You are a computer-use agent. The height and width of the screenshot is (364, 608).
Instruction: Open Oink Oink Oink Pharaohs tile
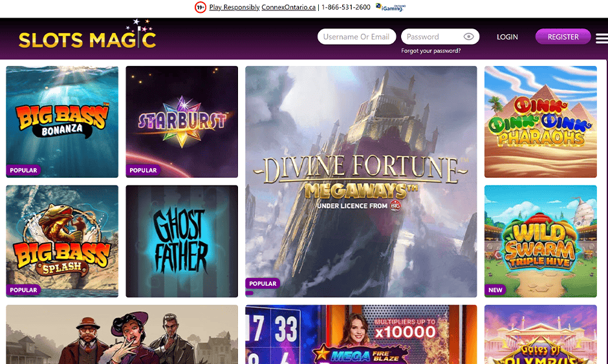pos(541,122)
